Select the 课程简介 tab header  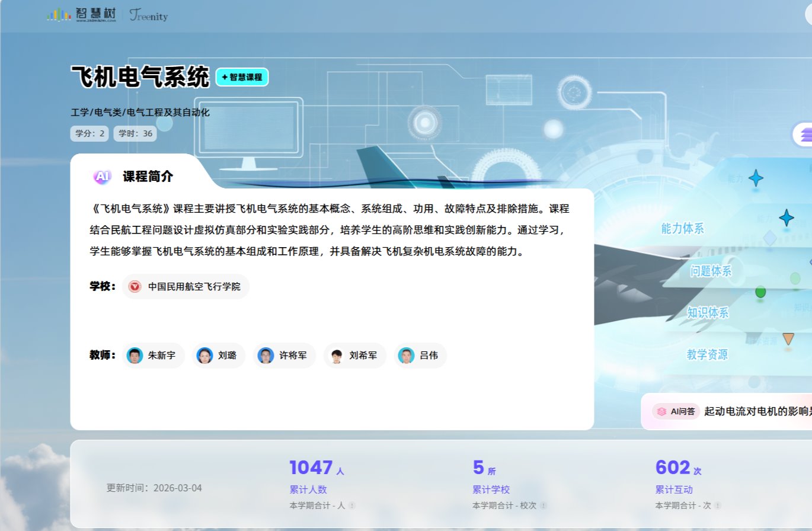pyautogui.click(x=148, y=177)
